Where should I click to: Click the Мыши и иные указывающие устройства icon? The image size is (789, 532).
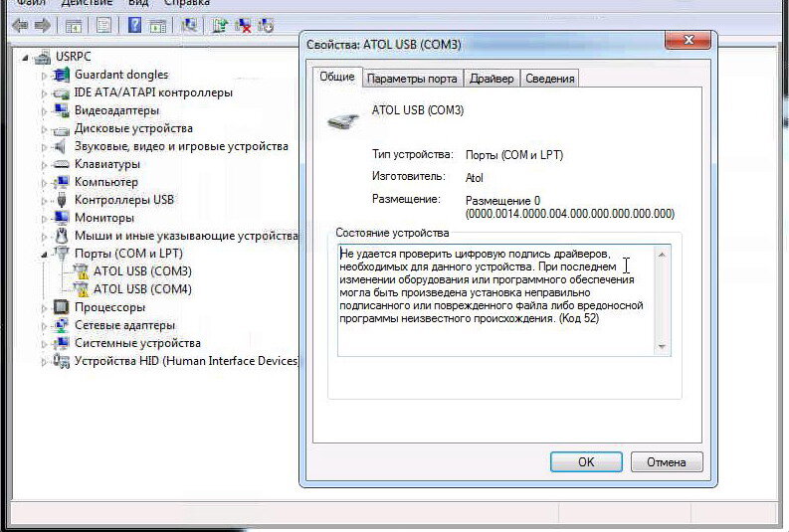point(61,236)
